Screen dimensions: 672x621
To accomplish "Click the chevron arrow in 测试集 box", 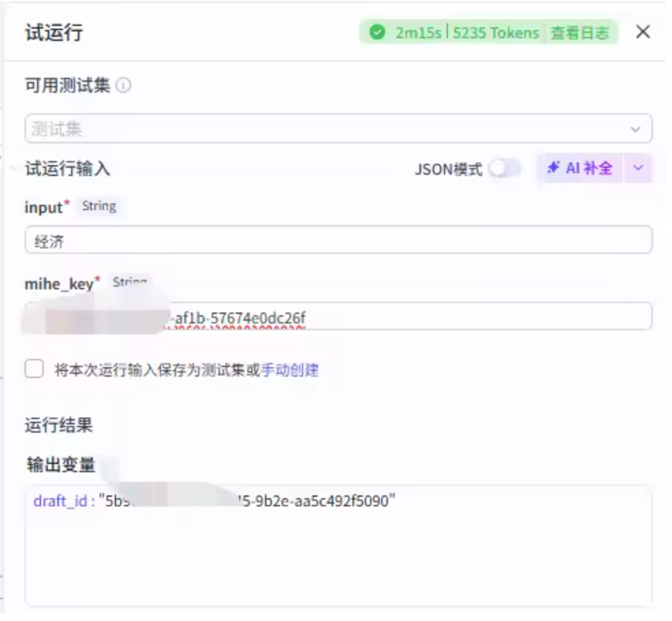I will pos(635,129).
